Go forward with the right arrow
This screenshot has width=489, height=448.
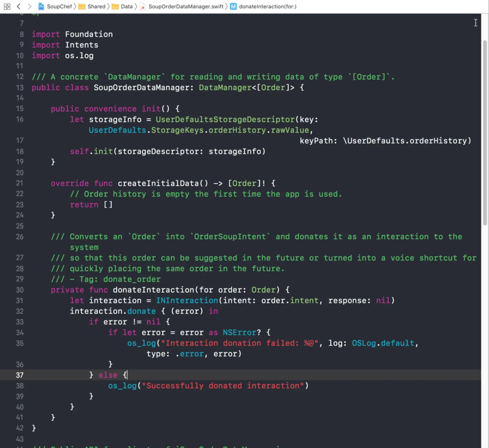[29, 7]
